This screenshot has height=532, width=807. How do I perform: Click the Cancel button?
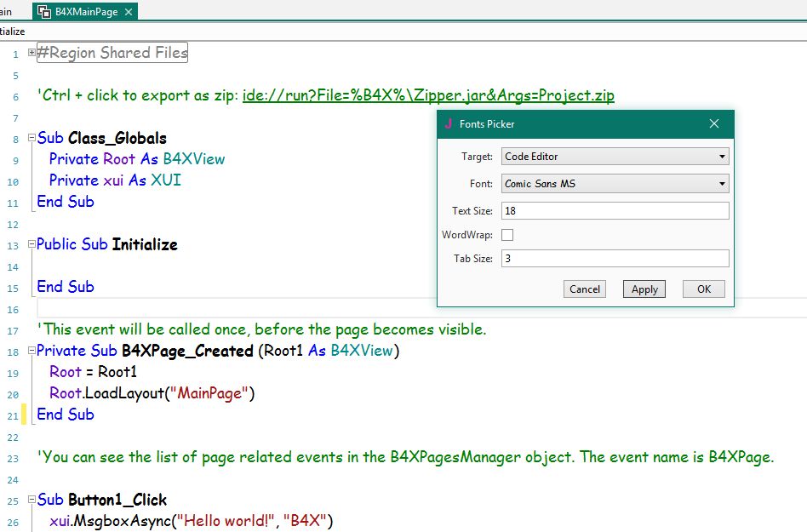584,289
